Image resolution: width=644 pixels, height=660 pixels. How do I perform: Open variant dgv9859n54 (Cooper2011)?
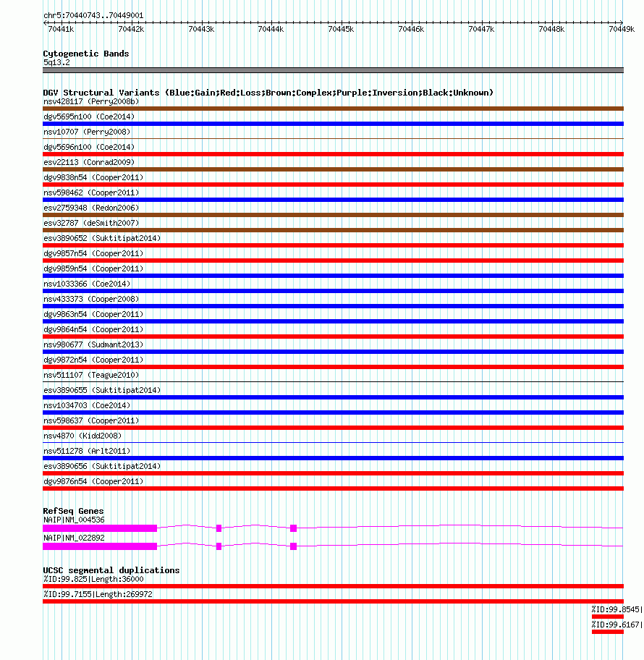coord(93,268)
